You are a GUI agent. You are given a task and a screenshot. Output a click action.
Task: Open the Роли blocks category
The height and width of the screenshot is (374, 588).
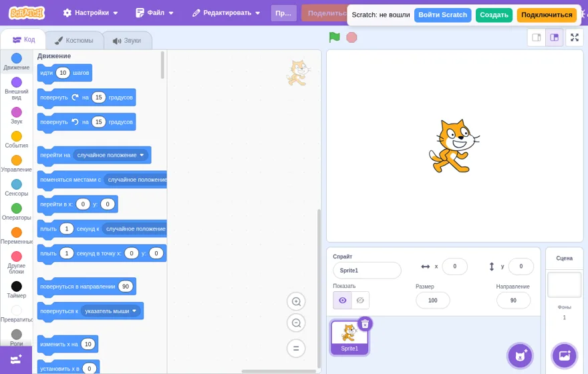17,337
